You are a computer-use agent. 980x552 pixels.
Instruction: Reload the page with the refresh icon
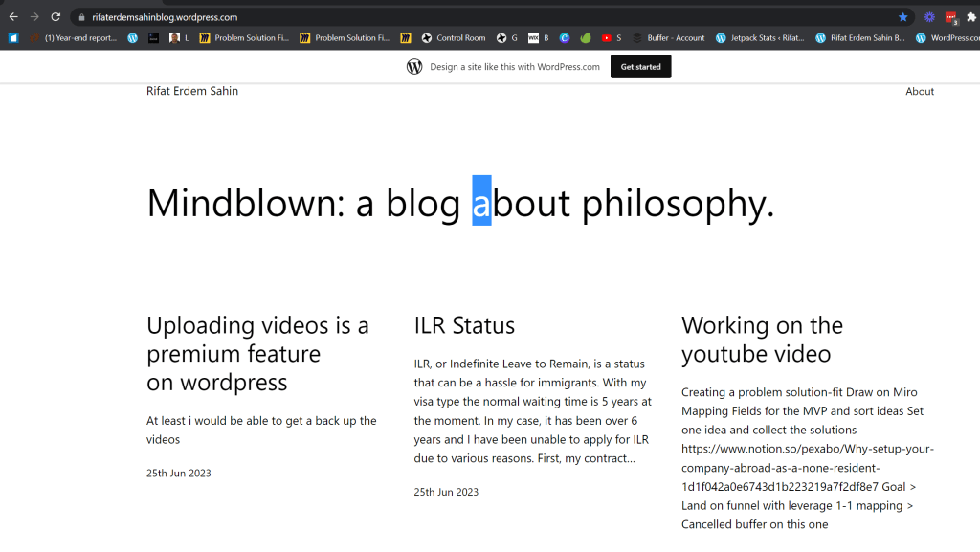coord(56,17)
